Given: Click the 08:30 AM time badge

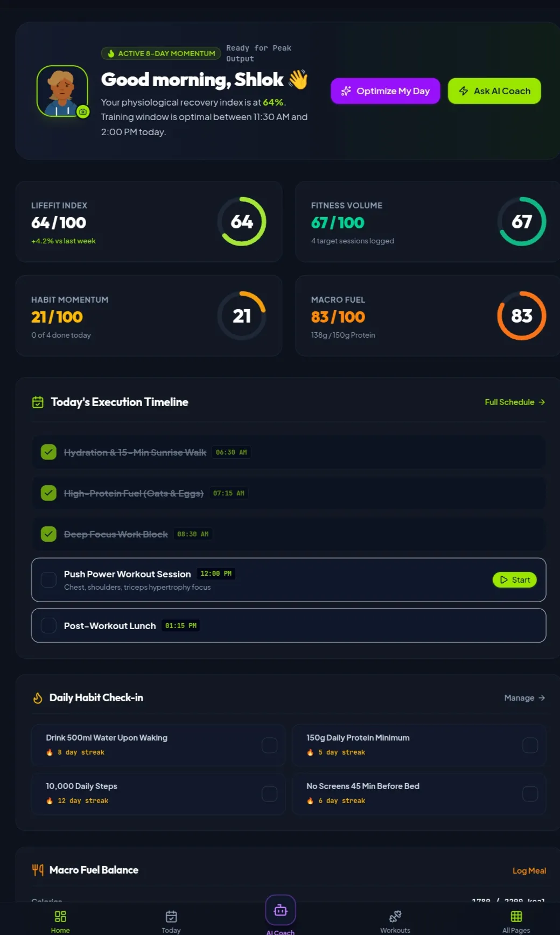Looking at the screenshot, I should coord(193,534).
